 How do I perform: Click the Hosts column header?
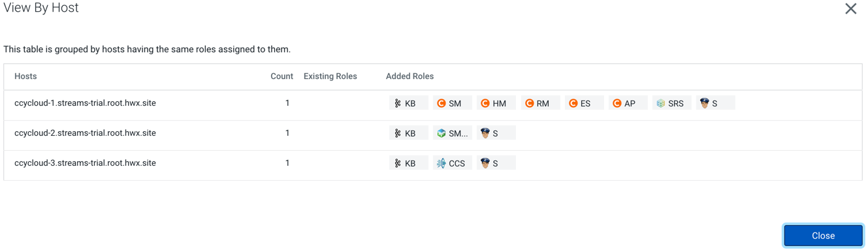coord(25,76)
